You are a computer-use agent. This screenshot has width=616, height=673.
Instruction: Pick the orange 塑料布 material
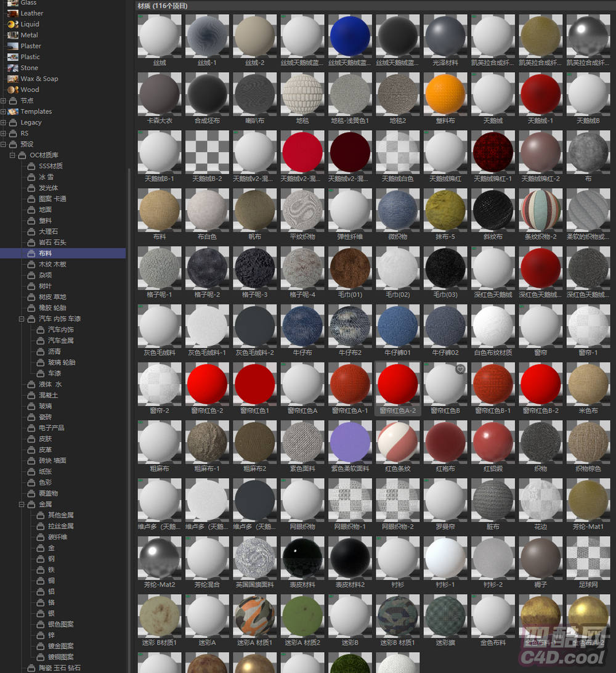pyautogui.click(x=445, y=95)
